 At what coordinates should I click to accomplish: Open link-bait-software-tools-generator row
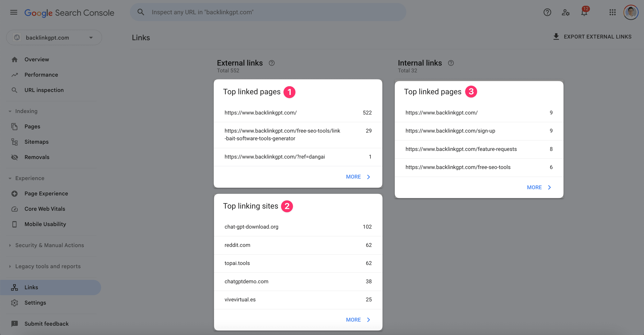(x=298, y=135)
